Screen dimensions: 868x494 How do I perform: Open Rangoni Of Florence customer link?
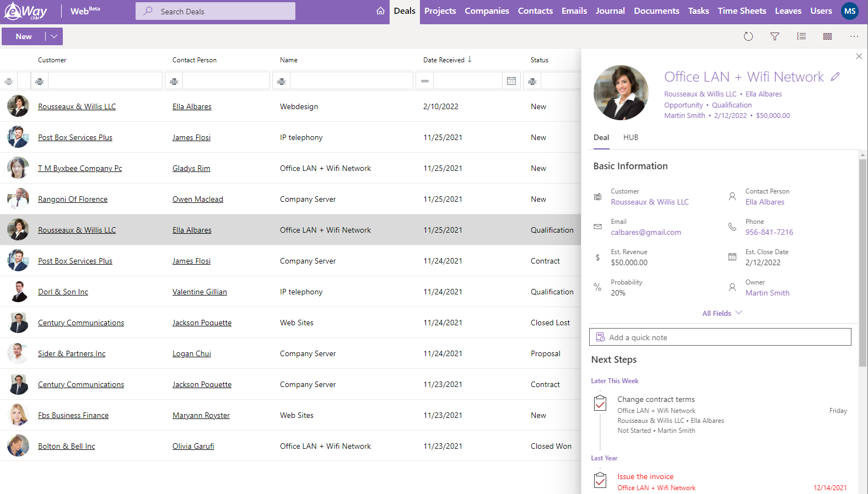[73, 199]
